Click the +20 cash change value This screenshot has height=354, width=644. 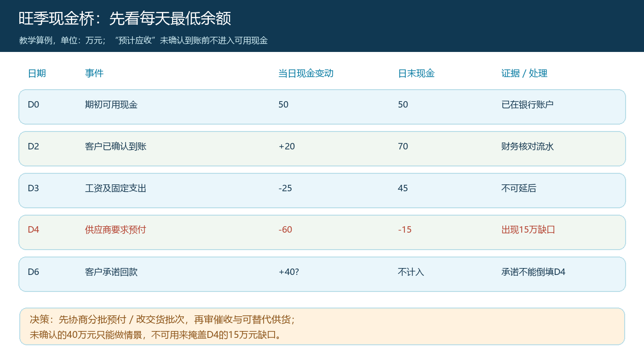point(287,146)
